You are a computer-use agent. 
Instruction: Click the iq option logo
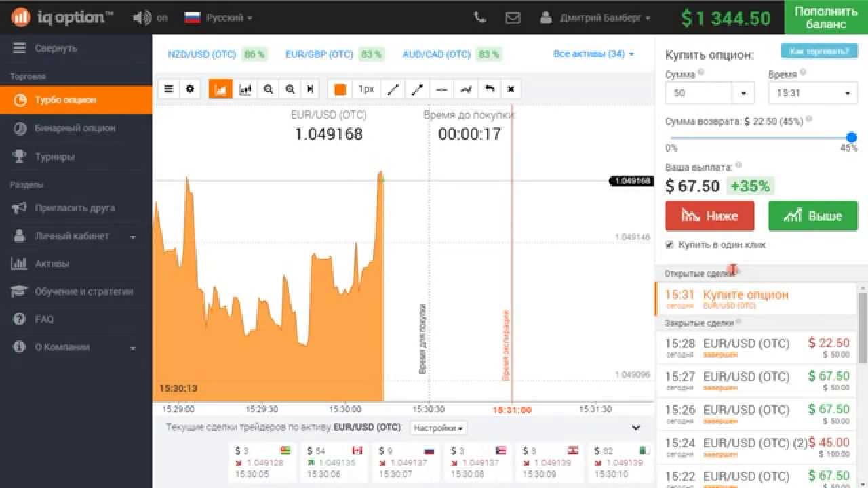(x=62, y=18)
